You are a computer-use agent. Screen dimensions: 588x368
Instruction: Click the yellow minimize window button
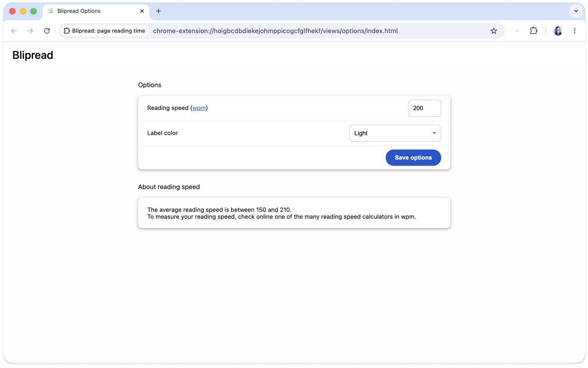23,11
